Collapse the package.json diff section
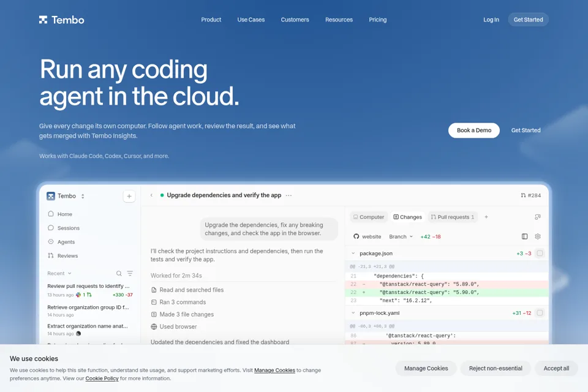Screen dimensions: 588x392 (x=353, y=253)
